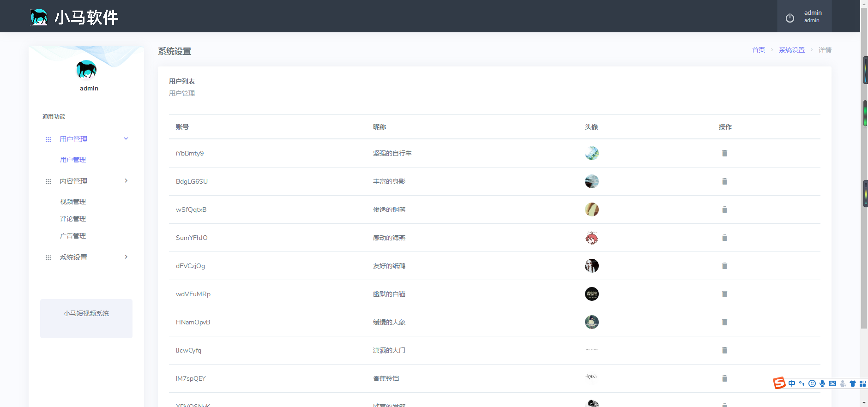
Task: Click 系统设置 breadcrumb link
Action: (792, 50)
